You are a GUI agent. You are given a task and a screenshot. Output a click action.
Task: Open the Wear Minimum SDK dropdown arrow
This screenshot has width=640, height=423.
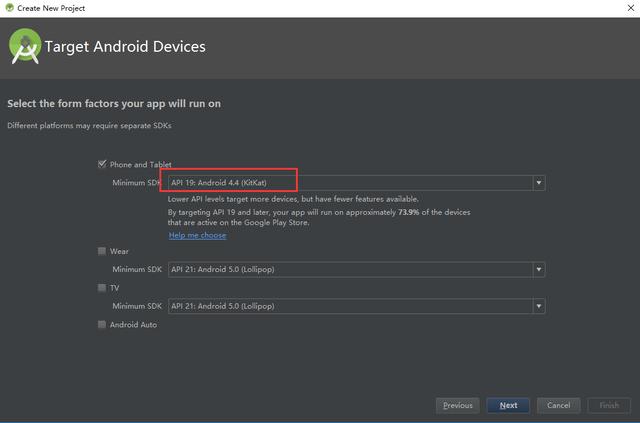pyautogui.click(x=539, y=269)
